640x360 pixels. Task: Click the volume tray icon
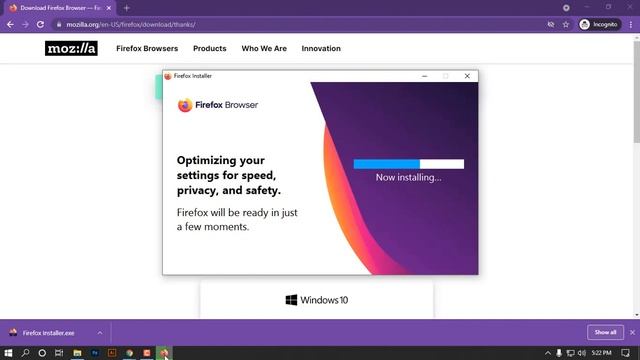click(582, 353)
